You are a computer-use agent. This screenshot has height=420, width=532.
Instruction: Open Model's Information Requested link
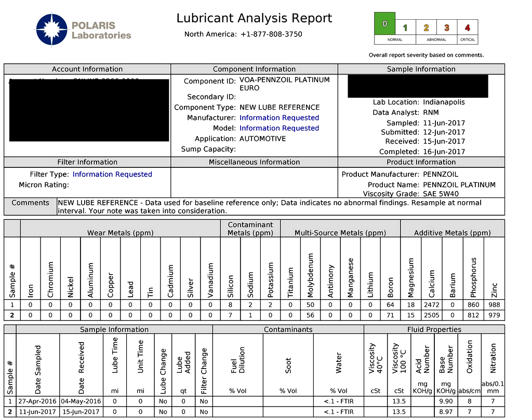click(279, 128)
